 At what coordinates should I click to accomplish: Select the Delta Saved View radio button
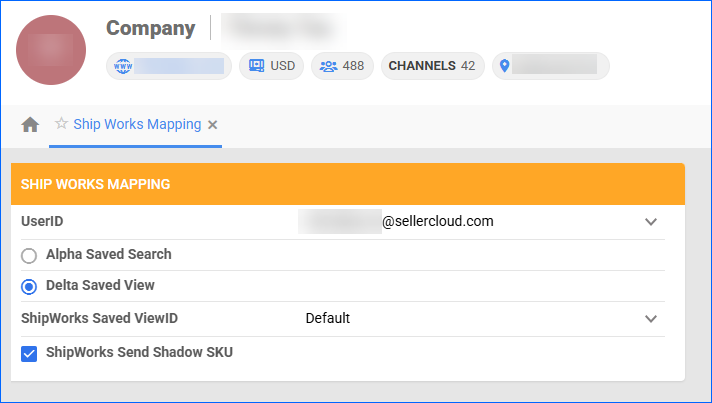29,286
